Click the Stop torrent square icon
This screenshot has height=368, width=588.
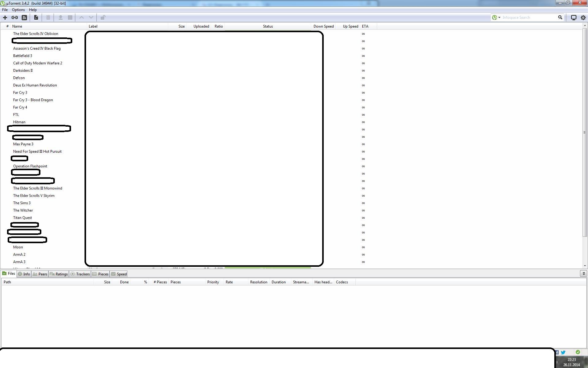70,17
